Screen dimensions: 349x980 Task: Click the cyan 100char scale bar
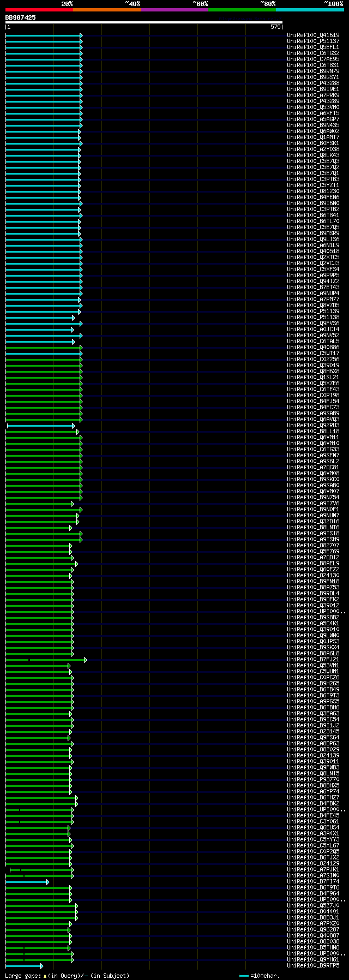(244, 976)
